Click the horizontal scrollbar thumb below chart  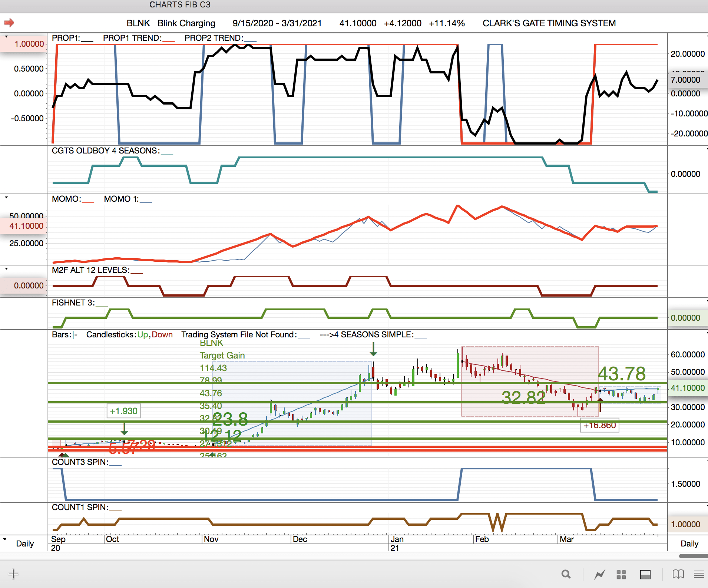click(x=693, y=556)
